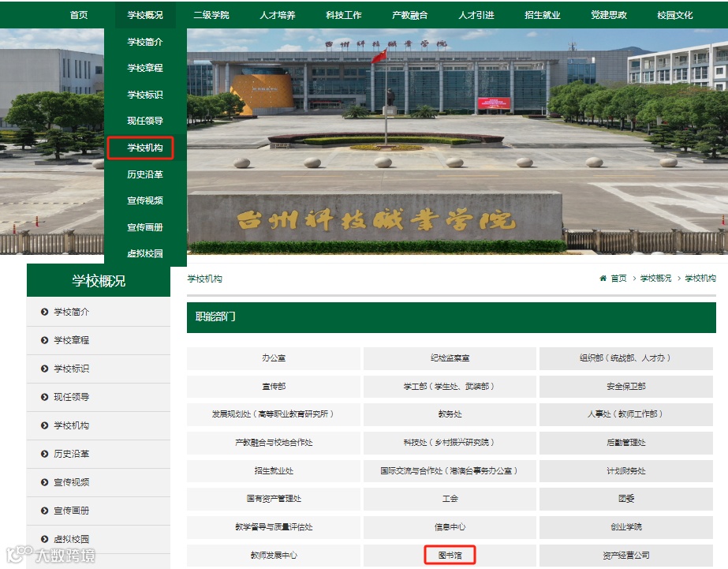Open sidebar link 学校标识

(x=72, y=369)
